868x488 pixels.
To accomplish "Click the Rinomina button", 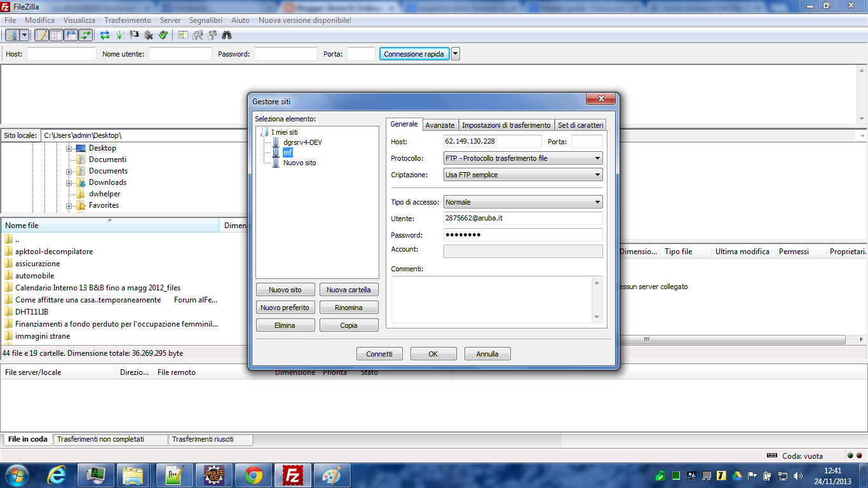I will 349,308.
